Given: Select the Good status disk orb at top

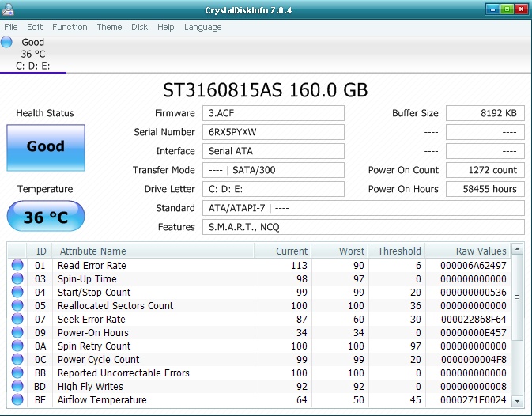Looking at the screenshot, I should point(6,42).
